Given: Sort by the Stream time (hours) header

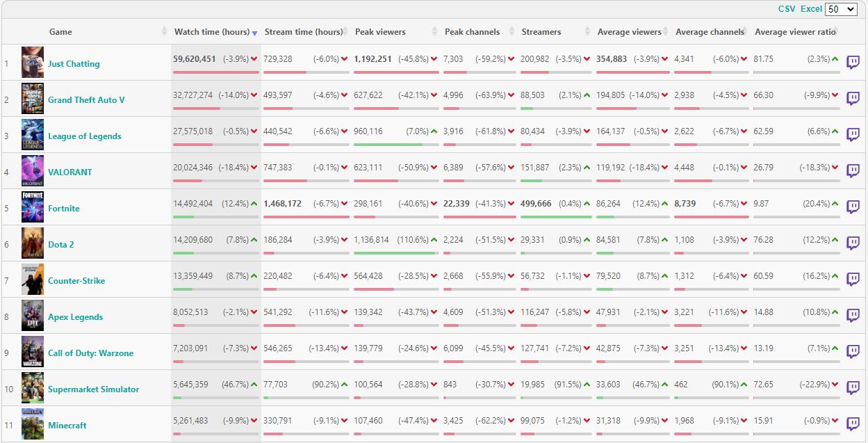Looking at the screenshot, I should (x=303, y=32).
